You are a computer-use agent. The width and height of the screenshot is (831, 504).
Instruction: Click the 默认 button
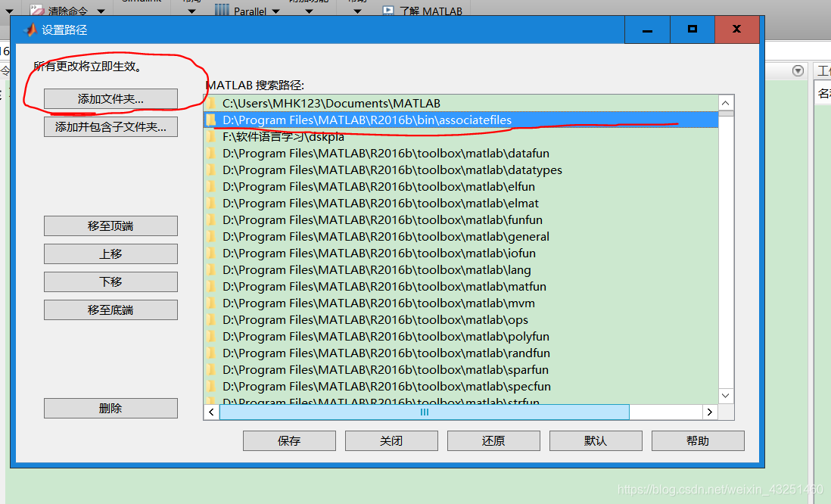click(x=596, y=441)
